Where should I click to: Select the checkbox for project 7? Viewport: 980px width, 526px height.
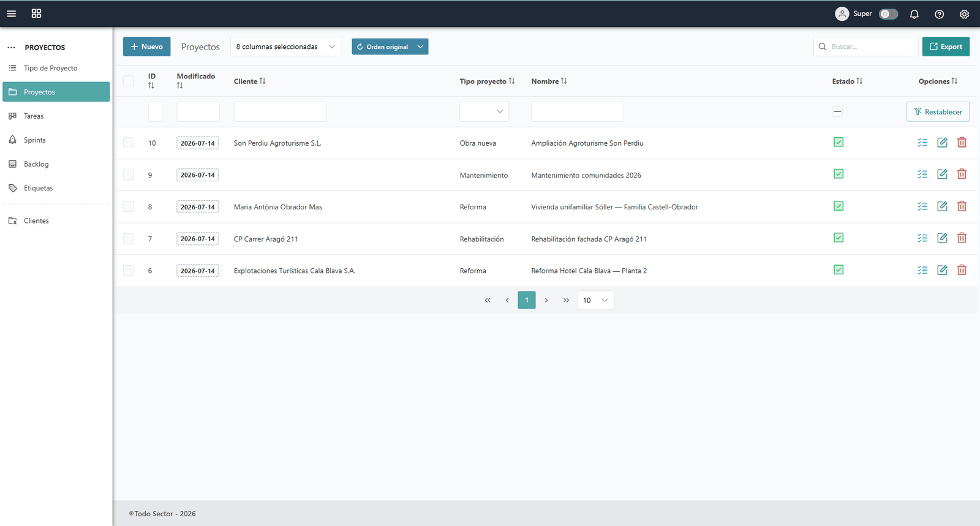coord(129,239)
